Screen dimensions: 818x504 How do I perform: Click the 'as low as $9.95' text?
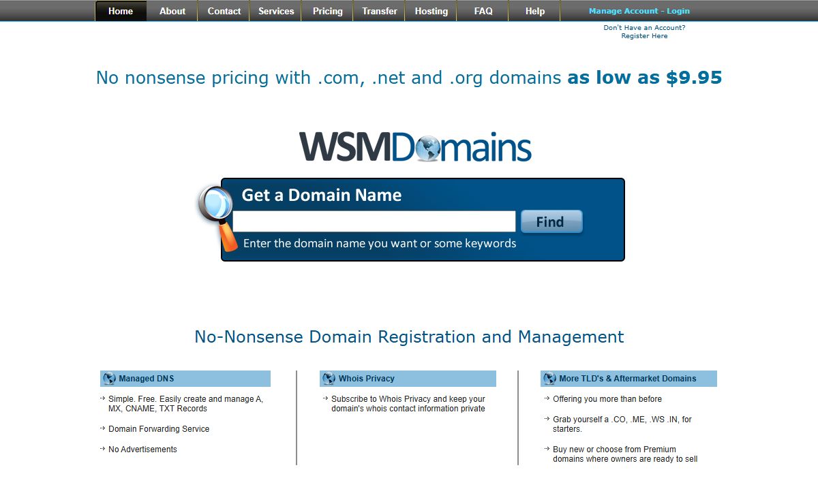pyautogui.click(x=645, y=78)
